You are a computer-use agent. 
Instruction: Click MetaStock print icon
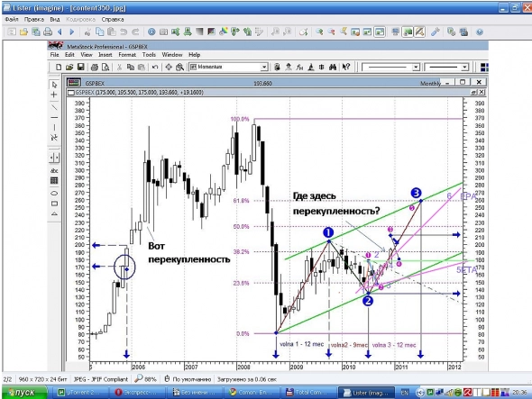click(95, 67)
